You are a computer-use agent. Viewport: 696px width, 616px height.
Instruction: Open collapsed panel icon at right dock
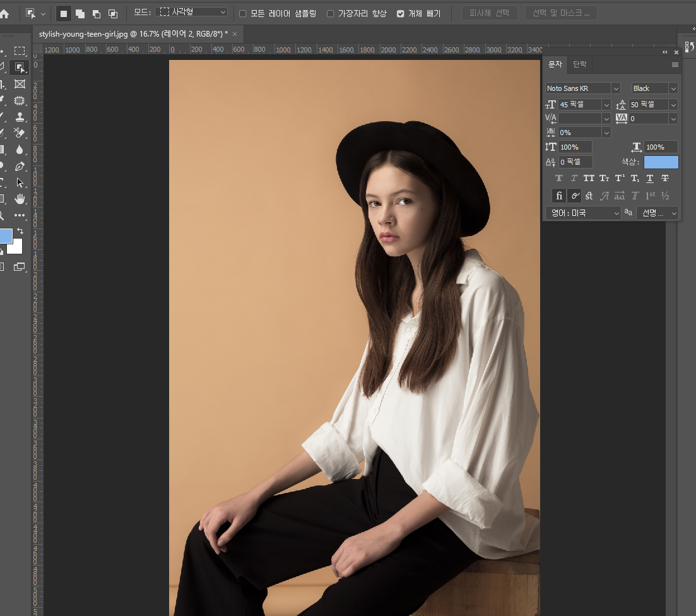(689, 47)
